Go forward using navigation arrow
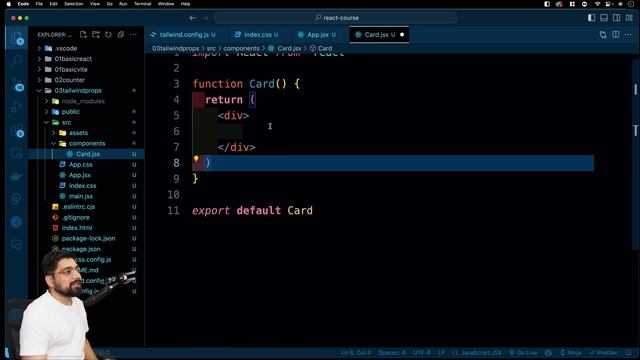Viewport: 640px width, 360px height. point(205,18)
